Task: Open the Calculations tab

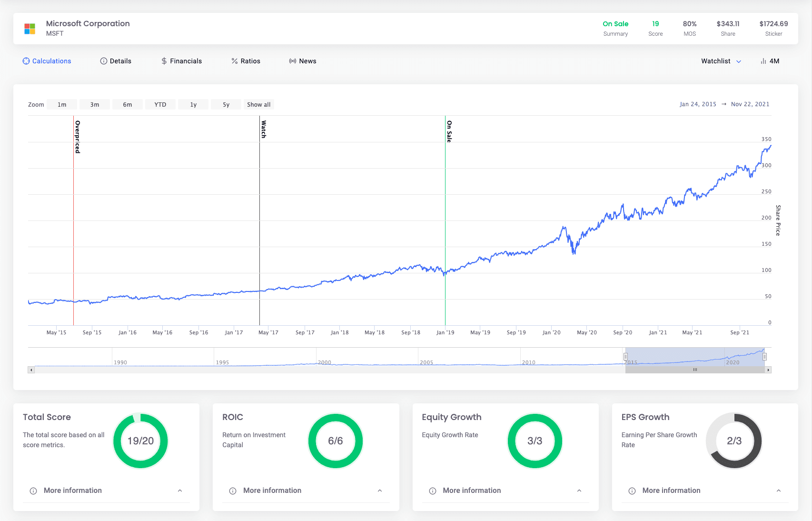Action: click(x=47, y=61)
